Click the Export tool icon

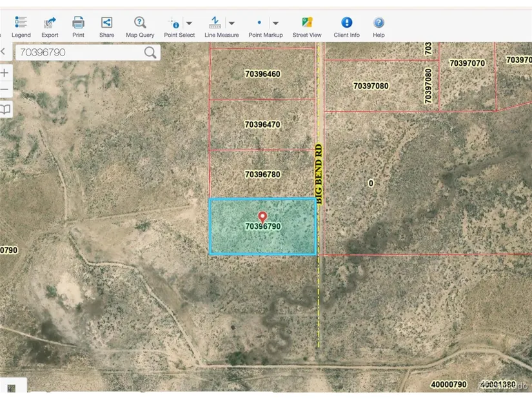point(50,23)
